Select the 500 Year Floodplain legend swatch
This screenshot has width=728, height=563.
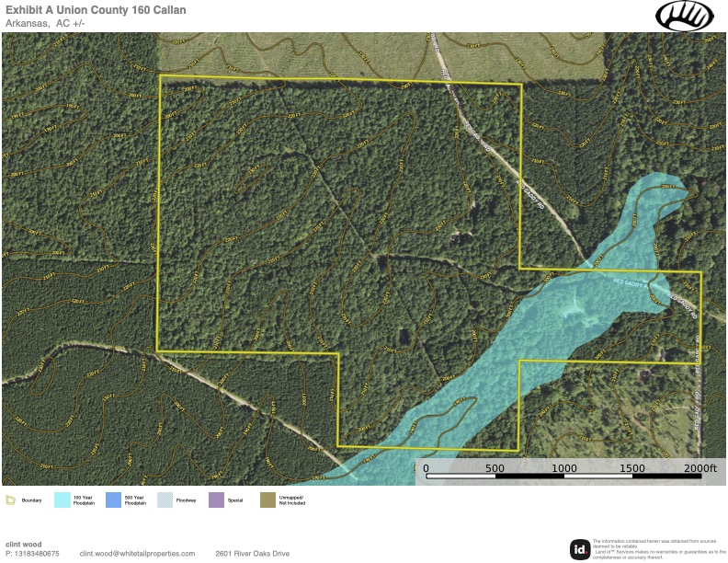[114, 500]
